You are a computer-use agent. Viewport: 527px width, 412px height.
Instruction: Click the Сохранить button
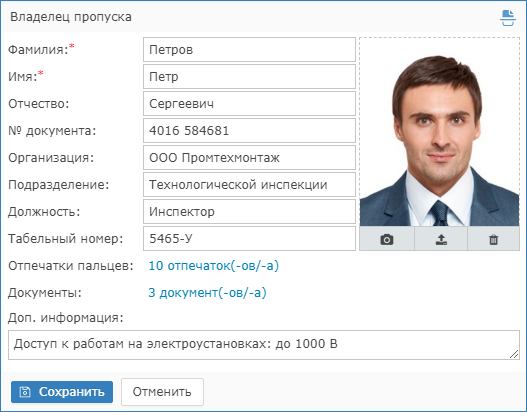tap(62, 392)
